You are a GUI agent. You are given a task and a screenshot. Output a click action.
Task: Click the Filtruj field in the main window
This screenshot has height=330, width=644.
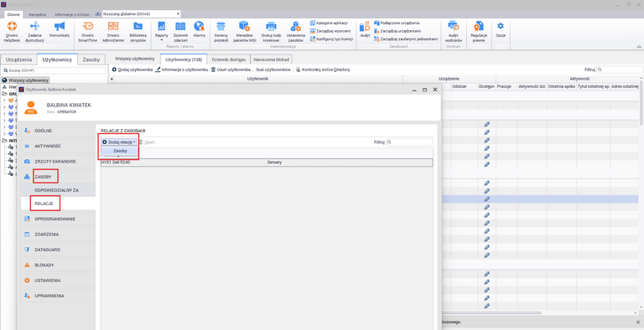pos(620,70)
